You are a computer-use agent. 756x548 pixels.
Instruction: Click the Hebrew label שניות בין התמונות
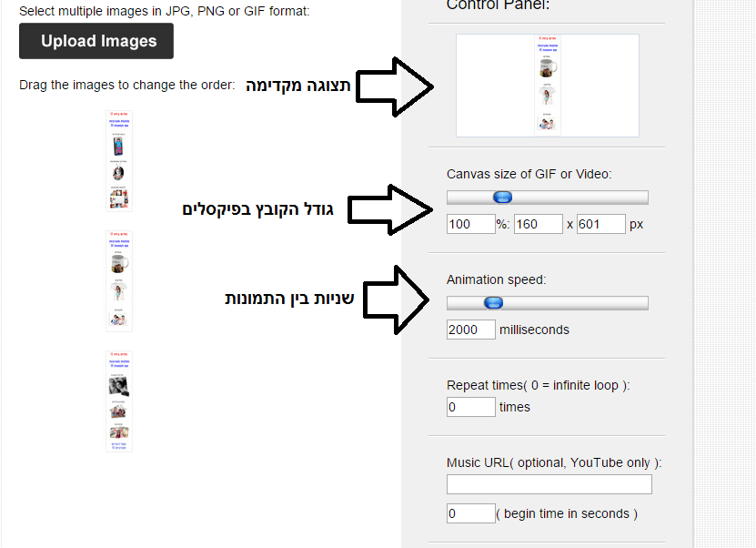tap(289, 298)
